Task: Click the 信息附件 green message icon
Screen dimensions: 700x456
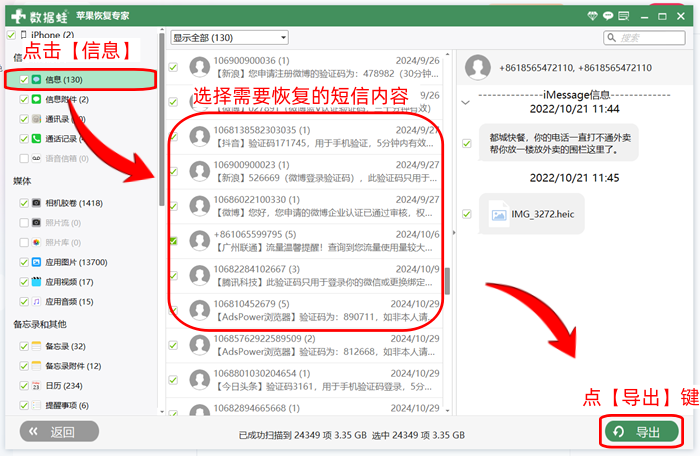Action: point(36,99)
